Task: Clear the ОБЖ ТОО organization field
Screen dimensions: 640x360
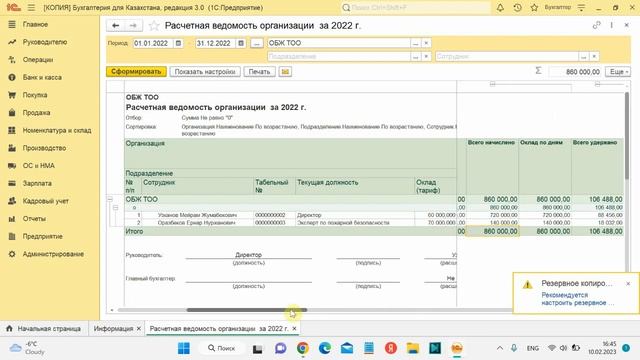Action: pos(426,43)
